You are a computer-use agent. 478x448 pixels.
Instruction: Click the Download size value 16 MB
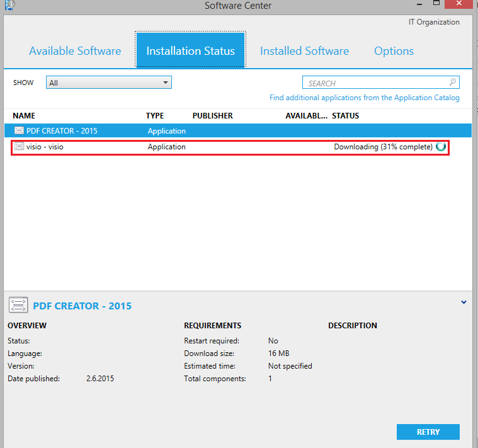click(278, 353)
